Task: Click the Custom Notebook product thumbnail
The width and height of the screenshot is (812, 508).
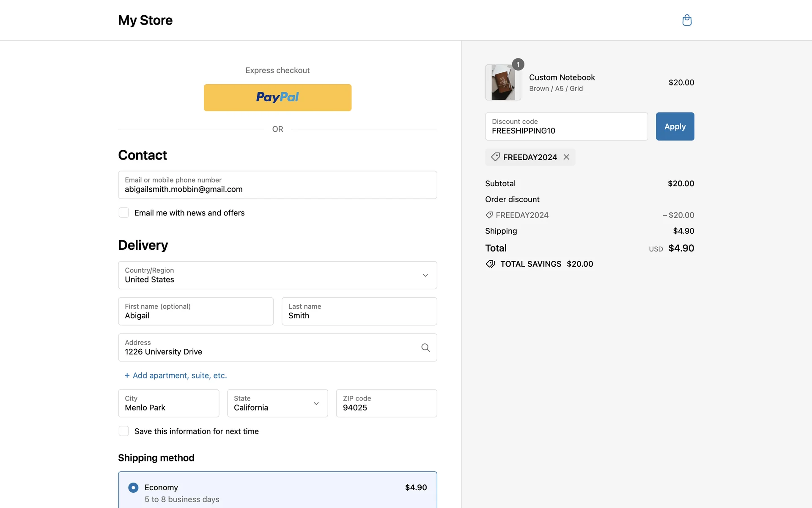Action: 502,83
